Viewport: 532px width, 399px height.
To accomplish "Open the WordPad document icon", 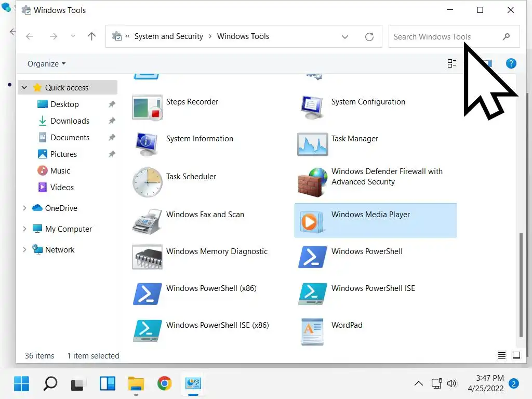I will click(312, 331).
